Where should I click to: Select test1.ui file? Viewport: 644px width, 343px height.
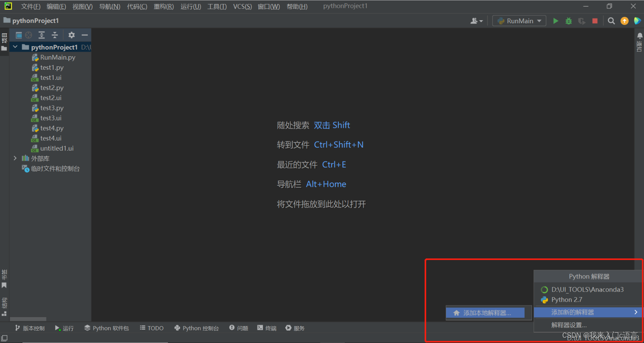click(x=46, y=78)
